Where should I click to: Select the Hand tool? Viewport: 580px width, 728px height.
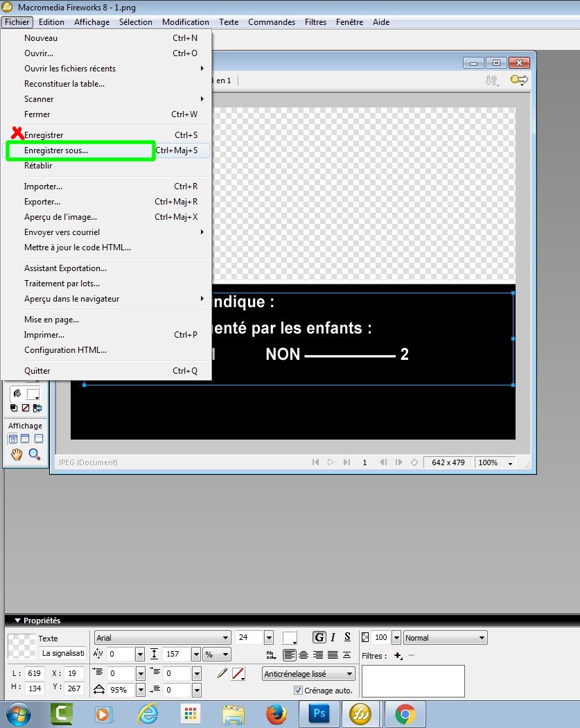(x=17, y=454)
